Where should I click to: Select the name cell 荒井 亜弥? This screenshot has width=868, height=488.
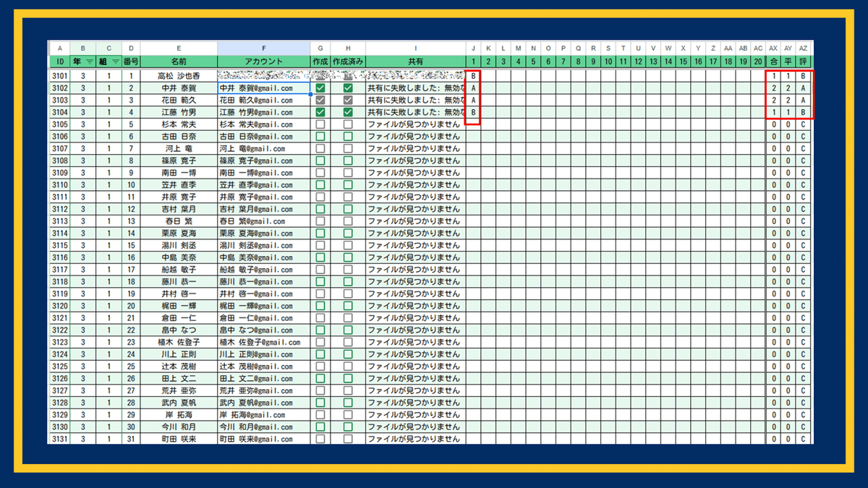click(179, 390)
